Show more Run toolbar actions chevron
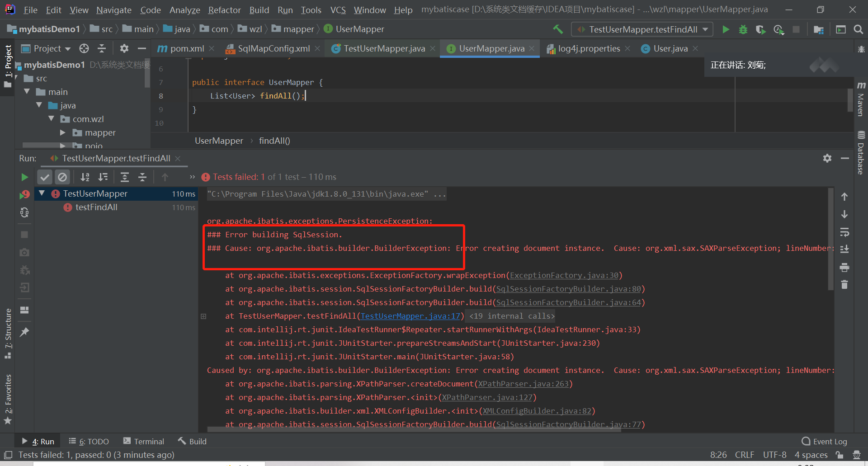The height and width of the screenshot is (466, 868). pos(192,177)
